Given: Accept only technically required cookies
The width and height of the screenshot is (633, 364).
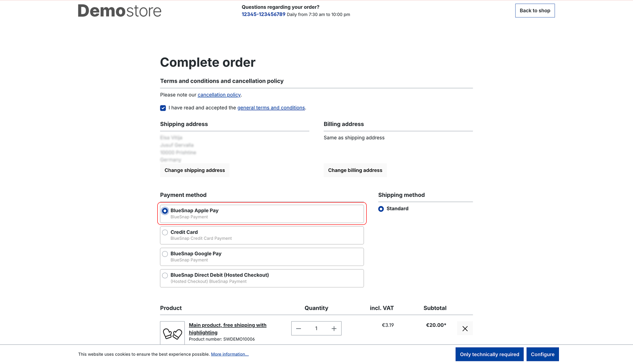Looking at the screenshot, I should click(489, 354).
